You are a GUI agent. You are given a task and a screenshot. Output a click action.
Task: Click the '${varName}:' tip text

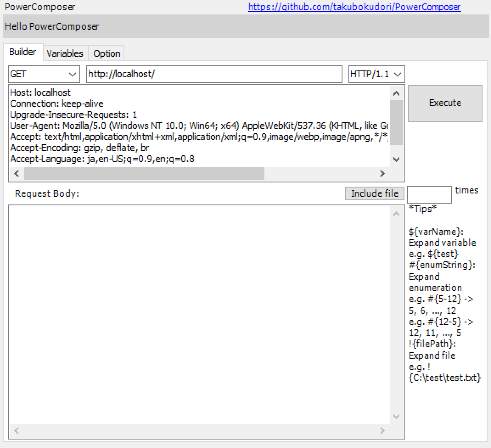point(436,232)
